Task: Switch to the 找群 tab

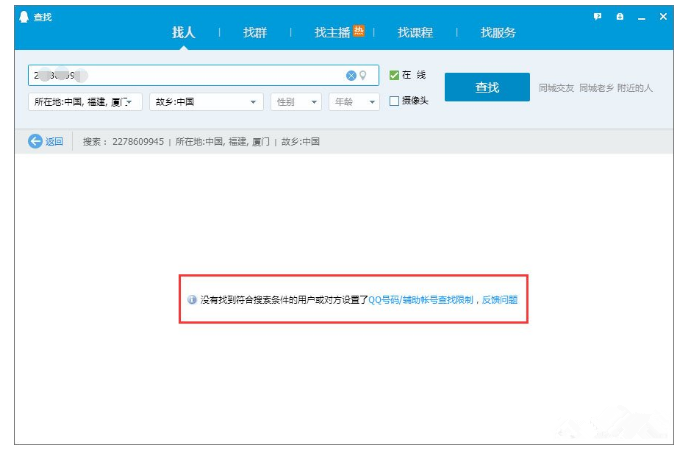Action: point(255,33)
